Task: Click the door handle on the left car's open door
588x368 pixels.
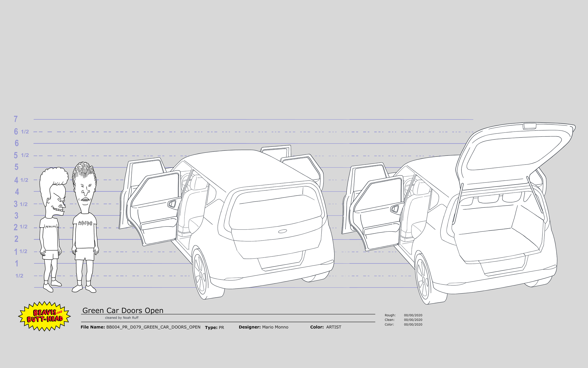Action: [x=172, y=204]
